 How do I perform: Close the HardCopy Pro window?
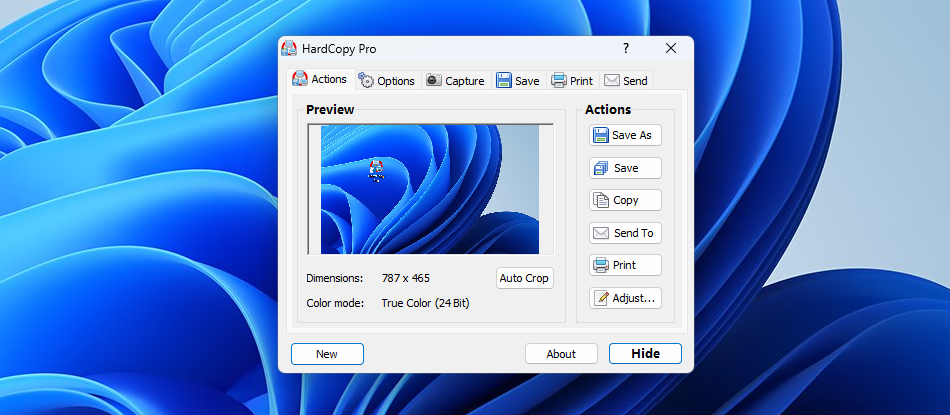[x=671, y=48]
